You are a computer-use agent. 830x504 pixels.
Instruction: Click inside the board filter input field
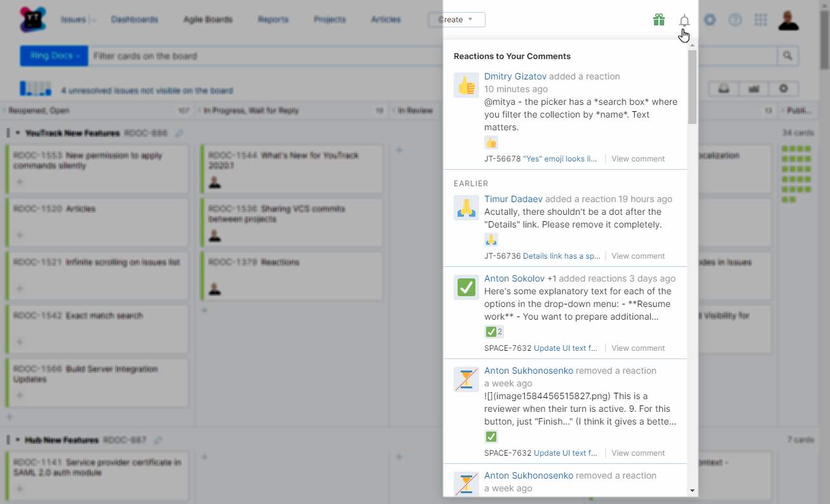[x=254, y=56]
